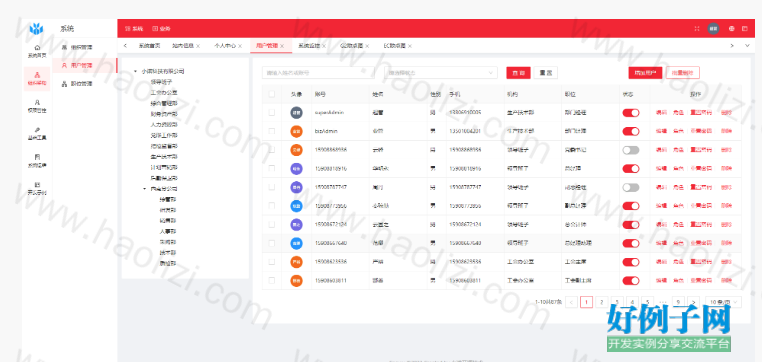Open the status filter dropdown
Image resolution: width=762 pixels, height=362 pixels.
441,73
